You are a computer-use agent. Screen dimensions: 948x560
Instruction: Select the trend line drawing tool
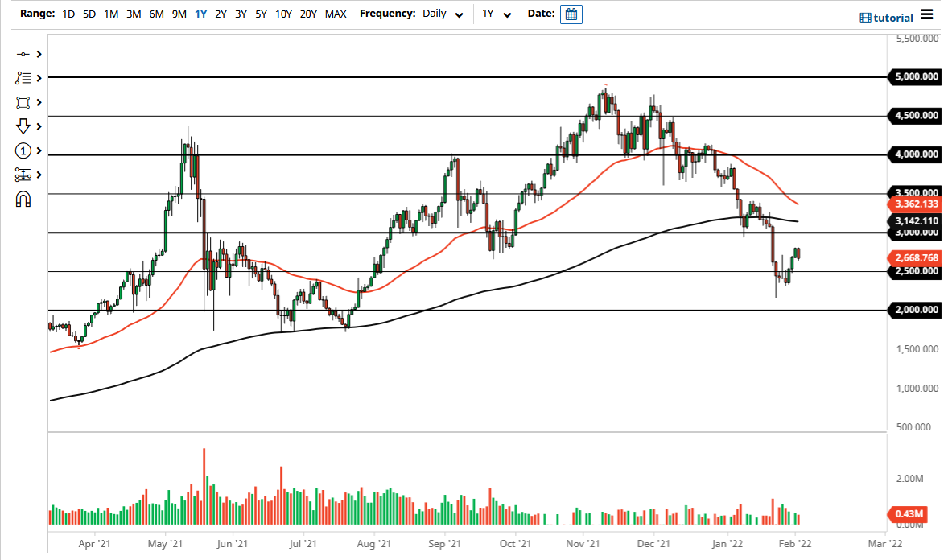23,54
